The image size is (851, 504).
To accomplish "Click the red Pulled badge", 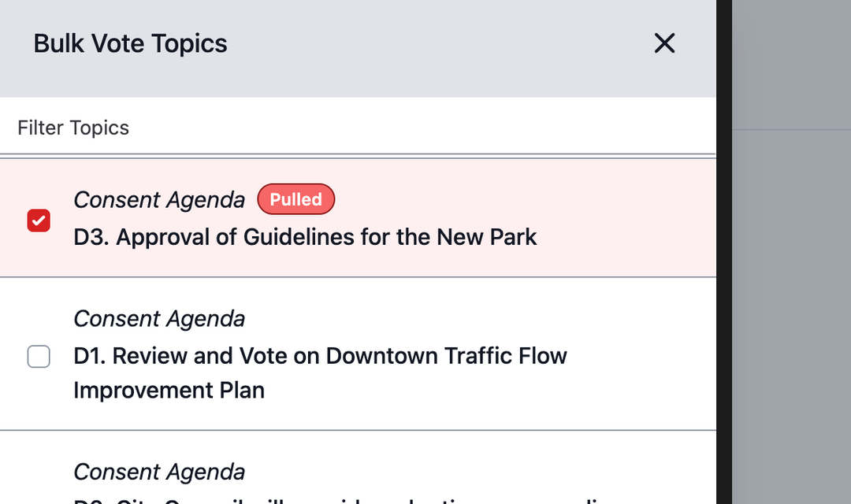I will [295, 199].
